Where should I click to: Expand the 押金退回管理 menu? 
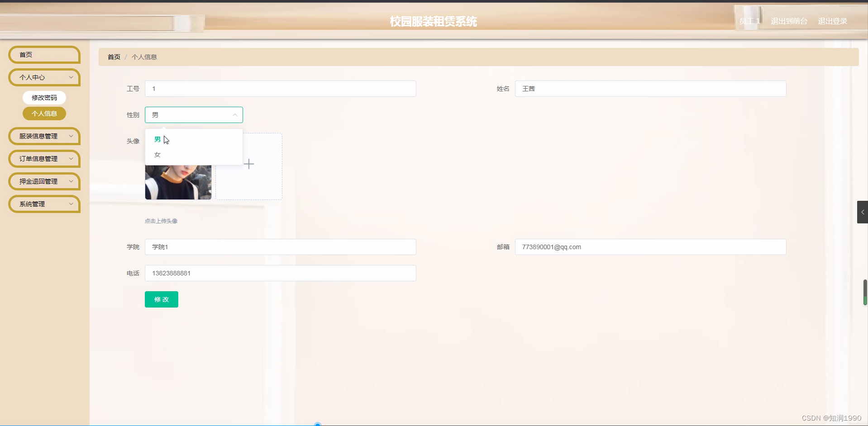click(x=44, y=181)
